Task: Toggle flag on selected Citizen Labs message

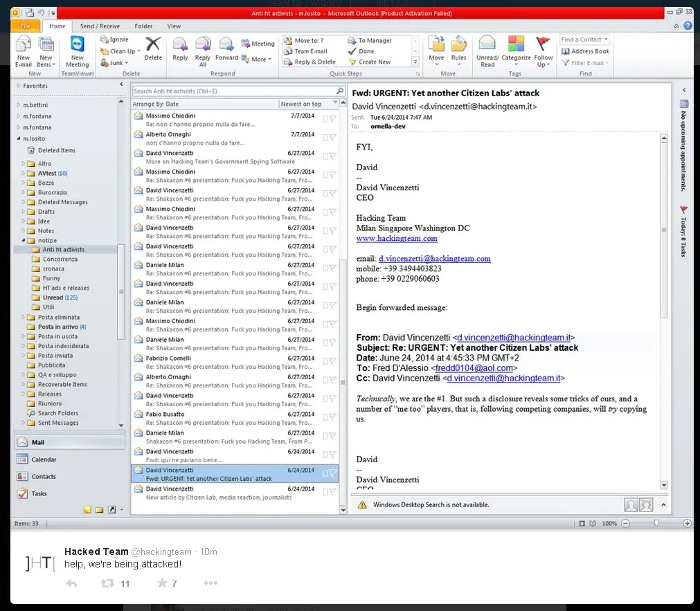Action: click(332, 473)
